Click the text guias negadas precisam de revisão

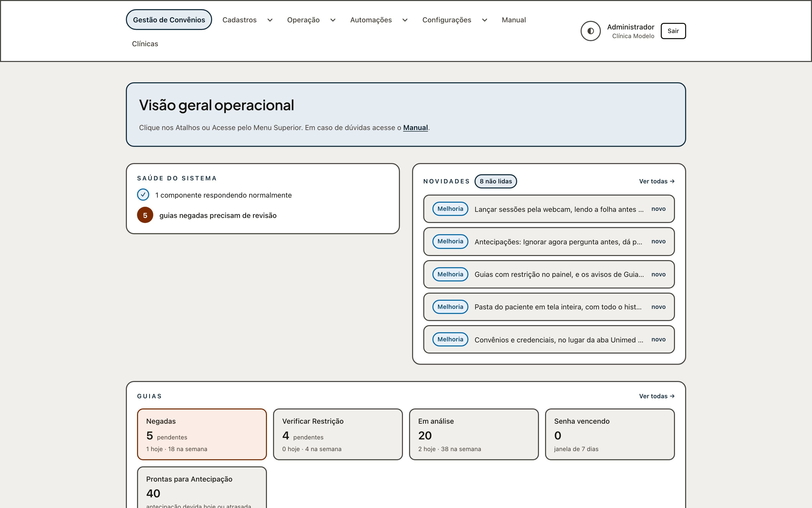(218, 215)
